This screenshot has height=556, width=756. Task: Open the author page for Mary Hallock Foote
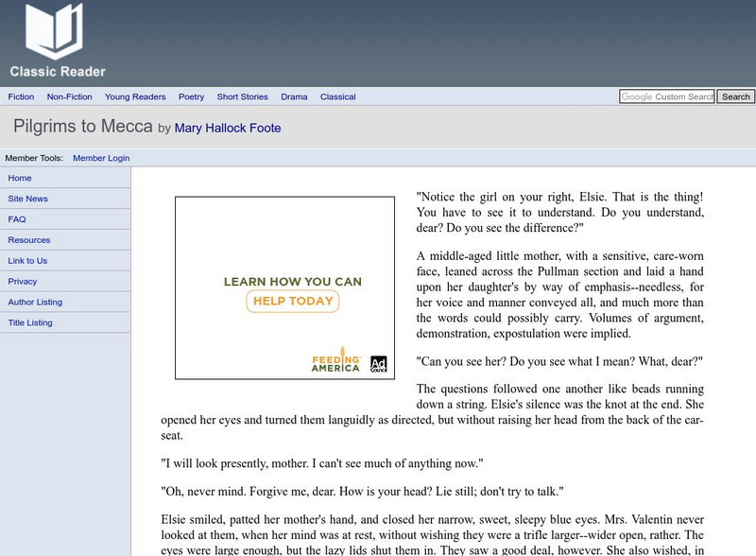pos(226,128)
